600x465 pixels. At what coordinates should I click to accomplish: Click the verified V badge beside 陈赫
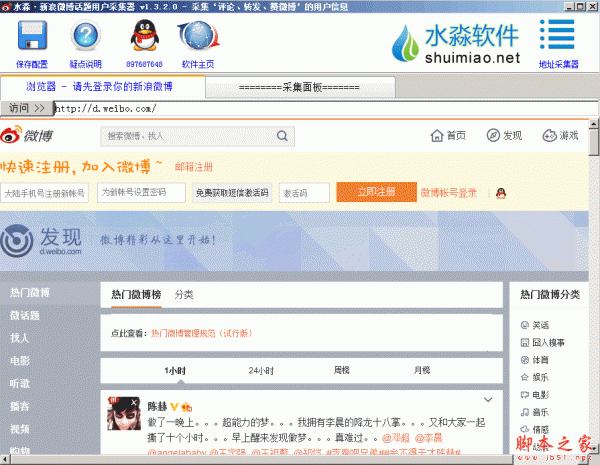click(174, 406)
